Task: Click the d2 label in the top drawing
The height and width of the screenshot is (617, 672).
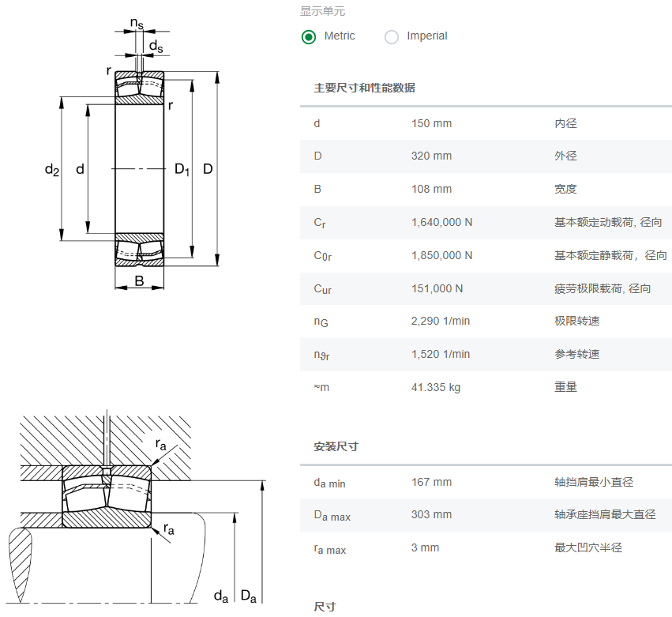Action: 52,170
